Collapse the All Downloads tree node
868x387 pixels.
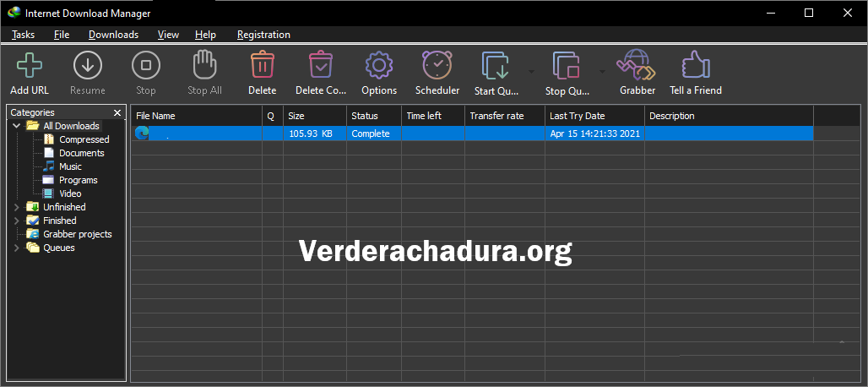(x=17, y=126)
